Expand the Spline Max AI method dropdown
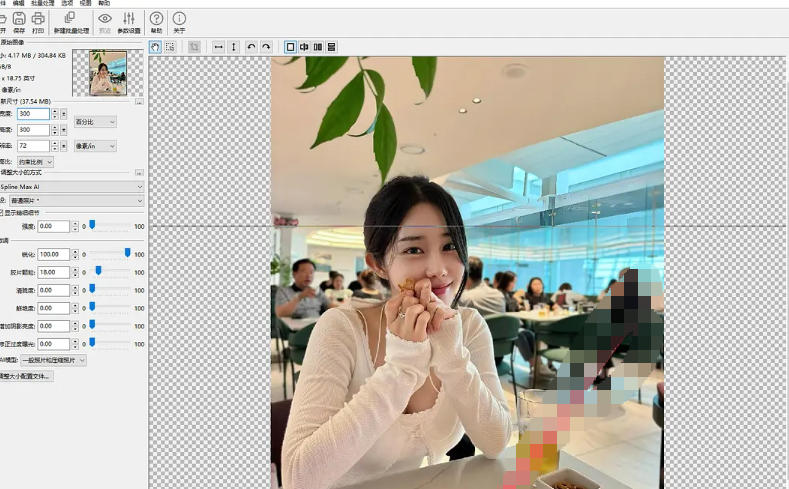Image resolution: width=789 pixels, height=489 pixels. (x=72, y=187)
